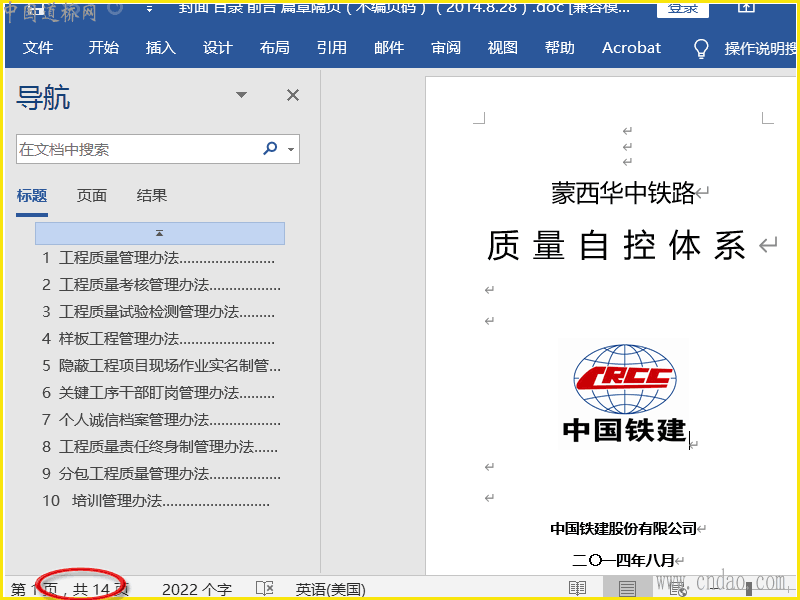Viewport: 800px width, 600px height.
Task: Click the 登录 sign-in button
Action: (683, 9)
